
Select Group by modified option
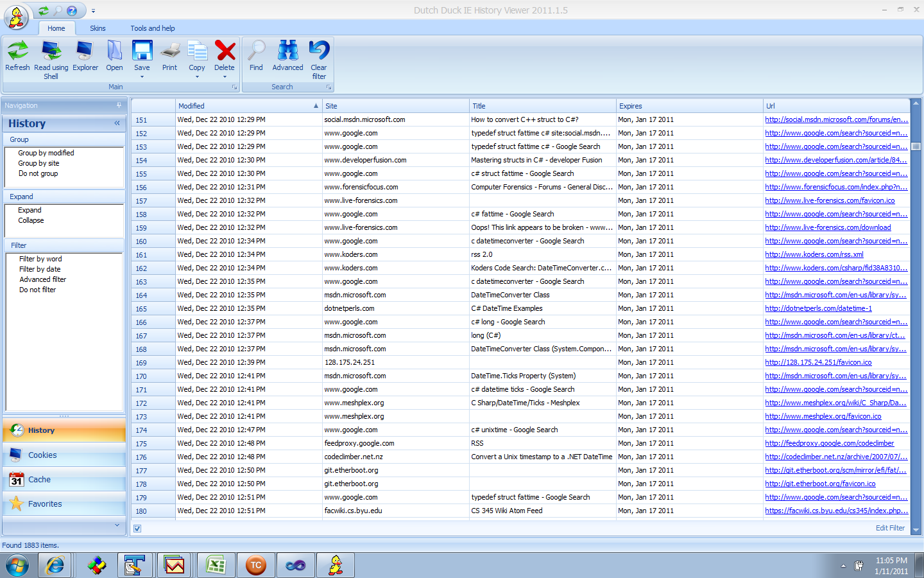46,153
